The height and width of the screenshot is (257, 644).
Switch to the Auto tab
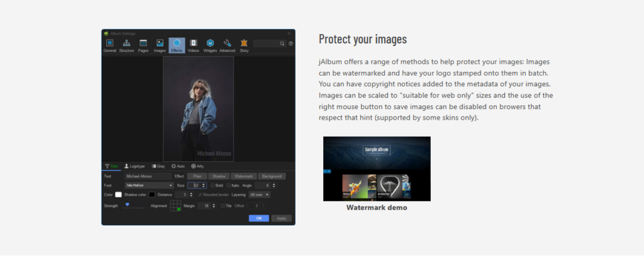pyautogui.click(x=178, y=166)
